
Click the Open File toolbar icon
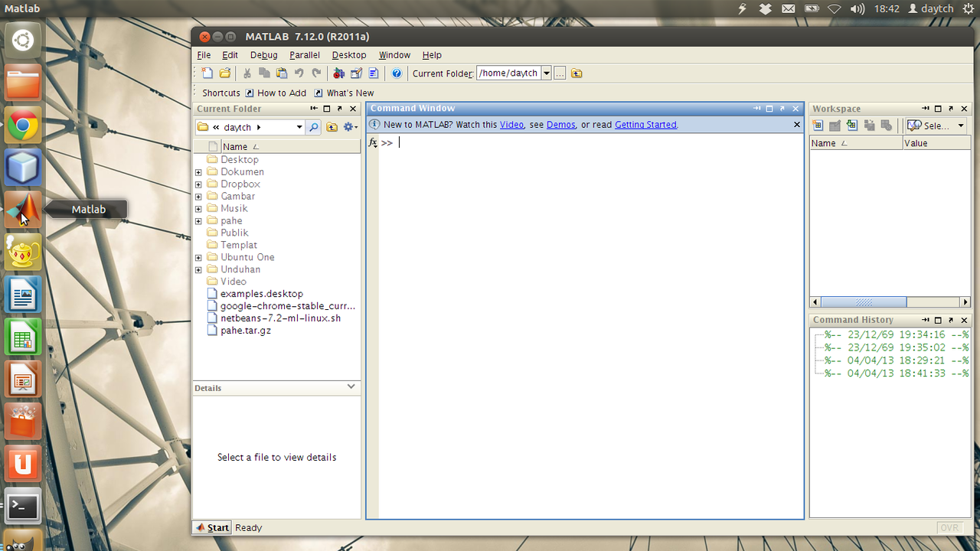225,73
